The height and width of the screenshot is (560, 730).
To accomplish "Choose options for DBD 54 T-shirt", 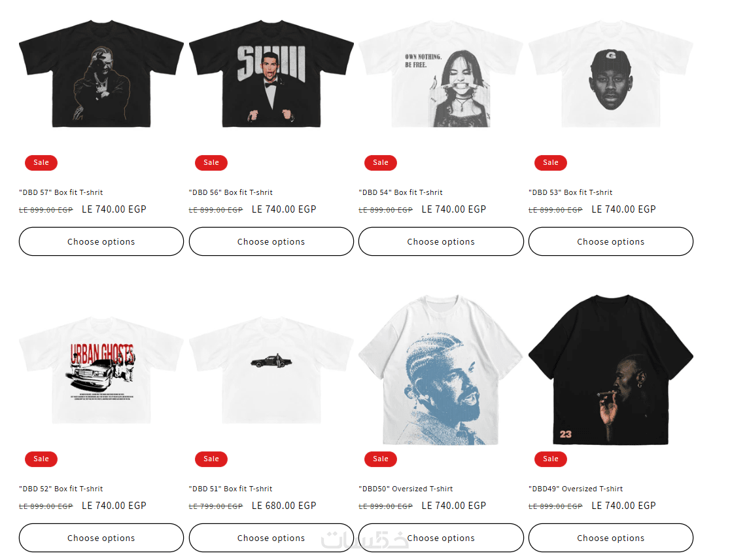I will click(x=441, y=241).
